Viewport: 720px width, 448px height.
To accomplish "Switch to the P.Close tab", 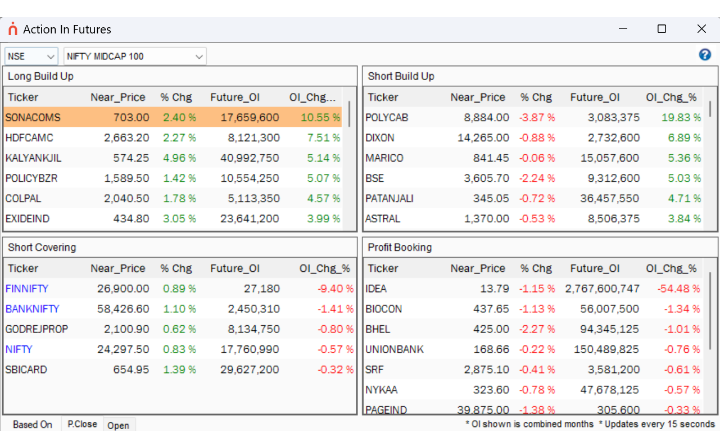I will point(82,424).
